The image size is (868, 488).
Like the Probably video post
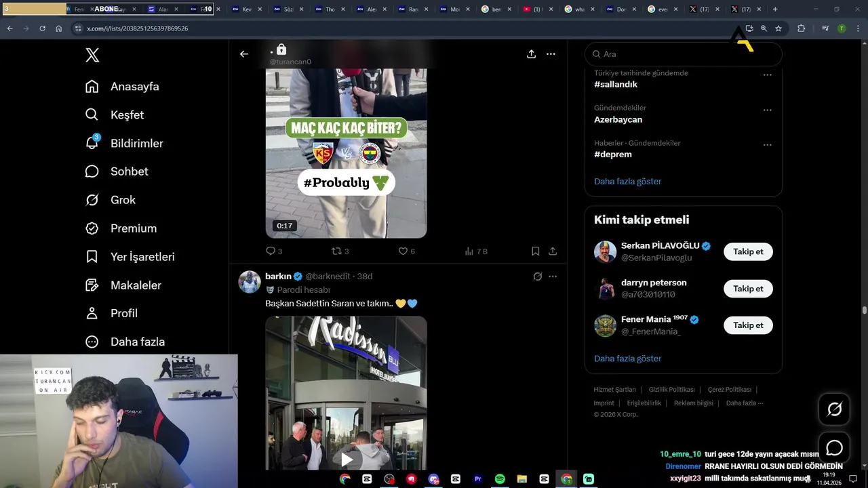tap(406, 251)
